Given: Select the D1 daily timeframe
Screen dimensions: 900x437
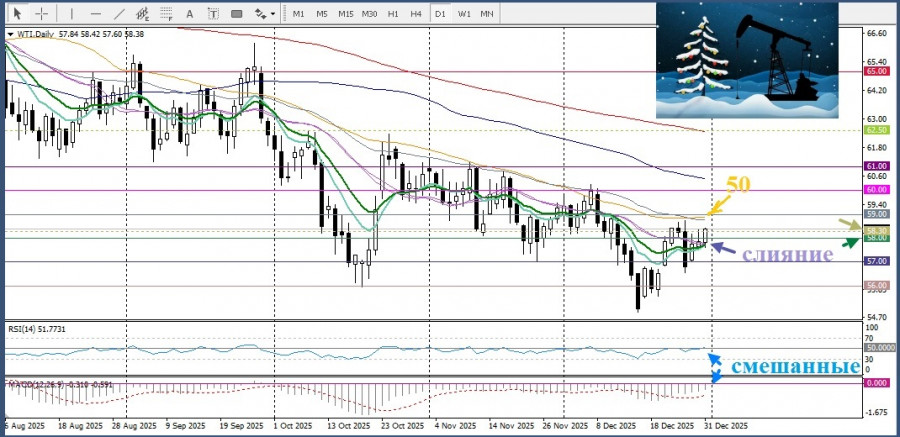Looking at the screenshot, I should [x=440, y=13].
